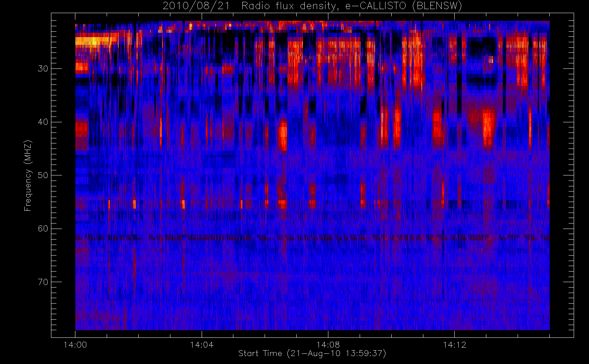Click the 70 frequency tick label
589x364 pixels.
tap(43, 282)
